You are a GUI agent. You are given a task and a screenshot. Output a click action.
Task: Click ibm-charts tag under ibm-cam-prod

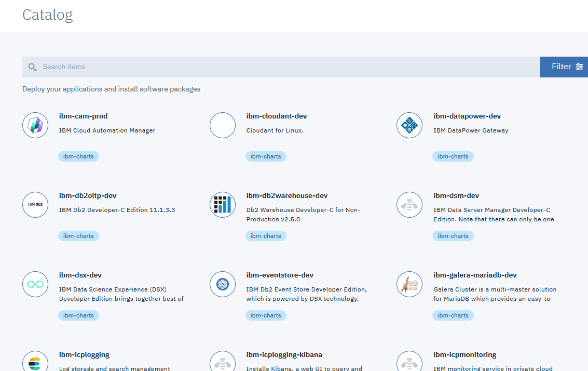coord(78,156)
